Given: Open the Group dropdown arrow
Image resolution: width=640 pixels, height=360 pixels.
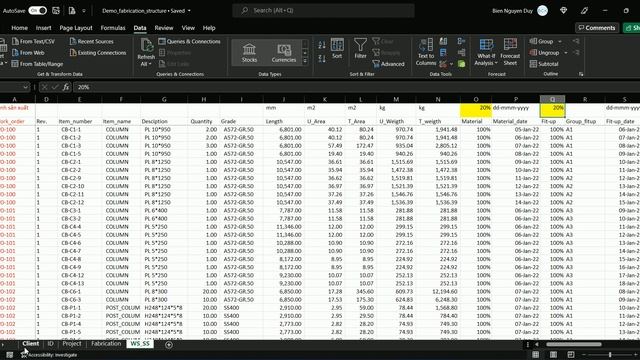Looking at the screenshot, I should pyautogui.click(x=560, y=41).
